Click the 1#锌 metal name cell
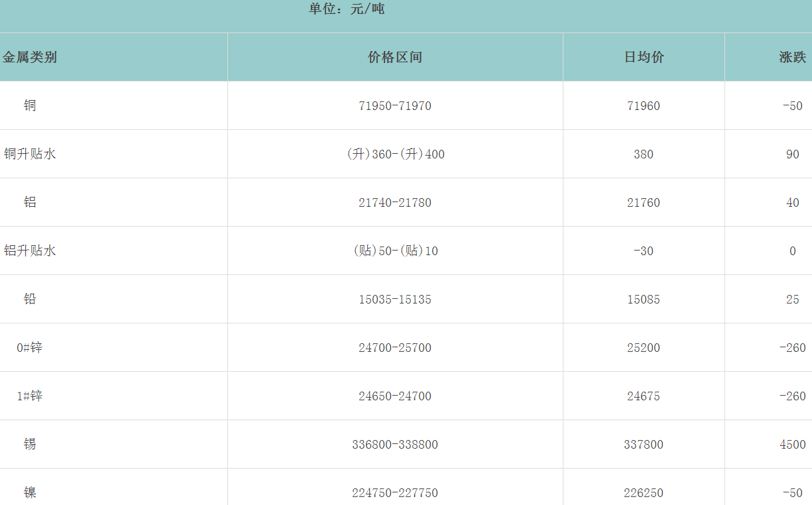The height and width of the screenshot is (505, 812). [30, 396]
